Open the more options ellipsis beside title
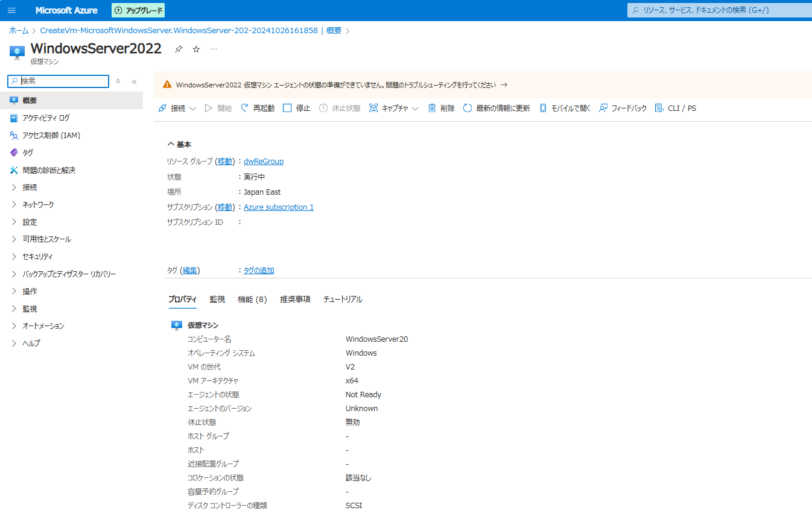This screenshot has width=812, height=522. click(x=214, y=49)
